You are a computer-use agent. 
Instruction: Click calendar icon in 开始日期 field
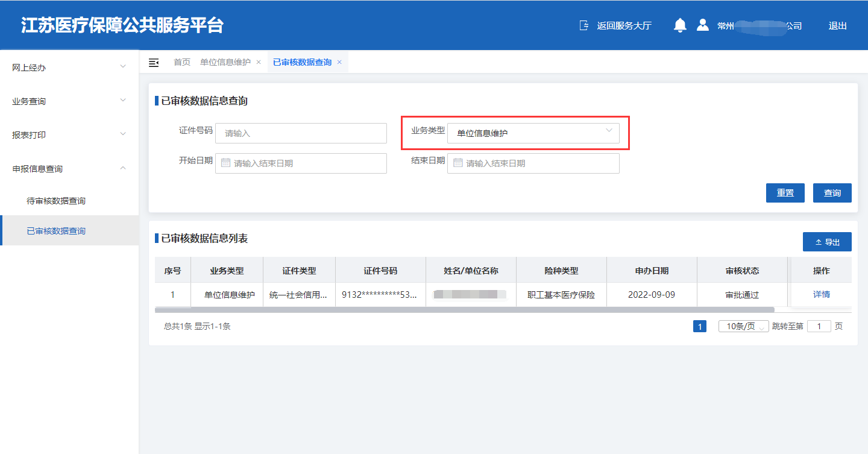(x=225, y=163)
